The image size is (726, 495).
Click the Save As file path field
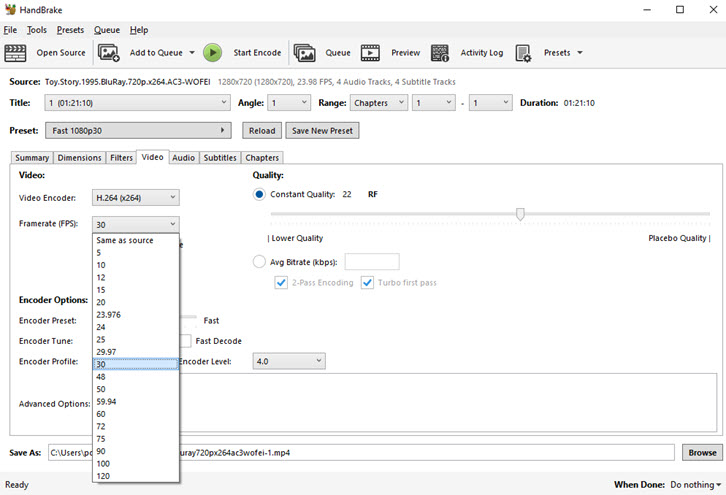click(360, 453)
